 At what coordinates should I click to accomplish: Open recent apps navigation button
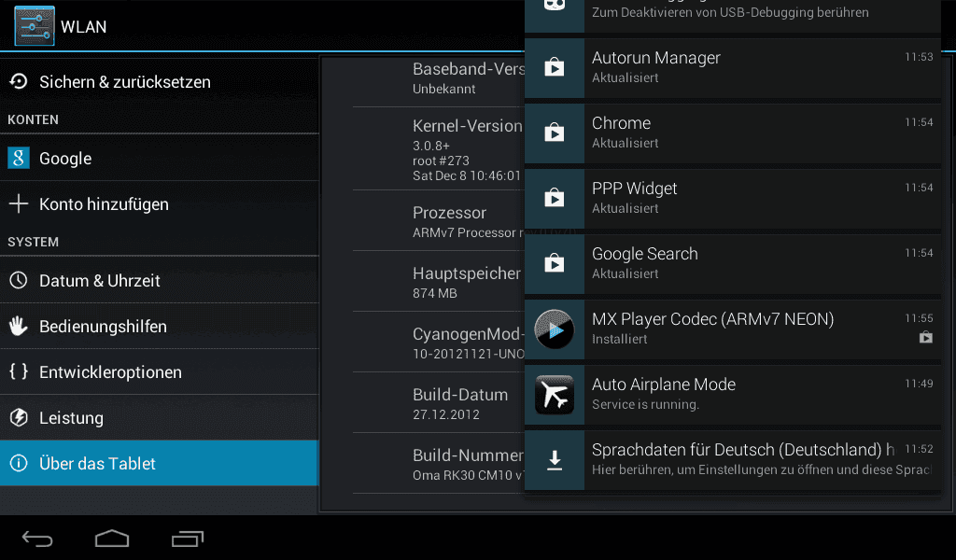click(188, 539)
